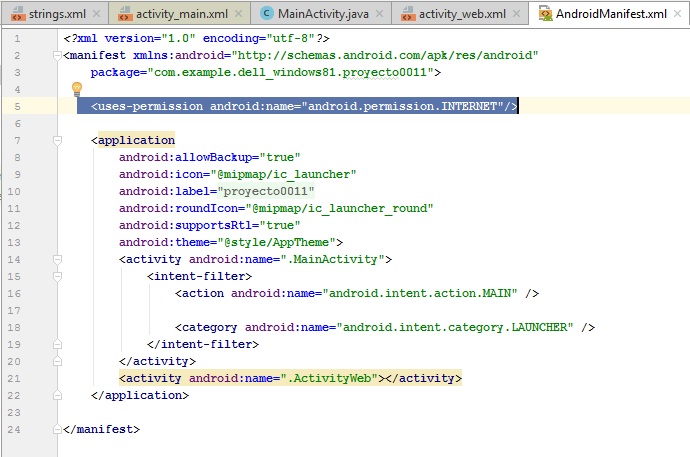Click line number 18 in the gutter
The width and height of the screenshot is (690, 457).
14,327
